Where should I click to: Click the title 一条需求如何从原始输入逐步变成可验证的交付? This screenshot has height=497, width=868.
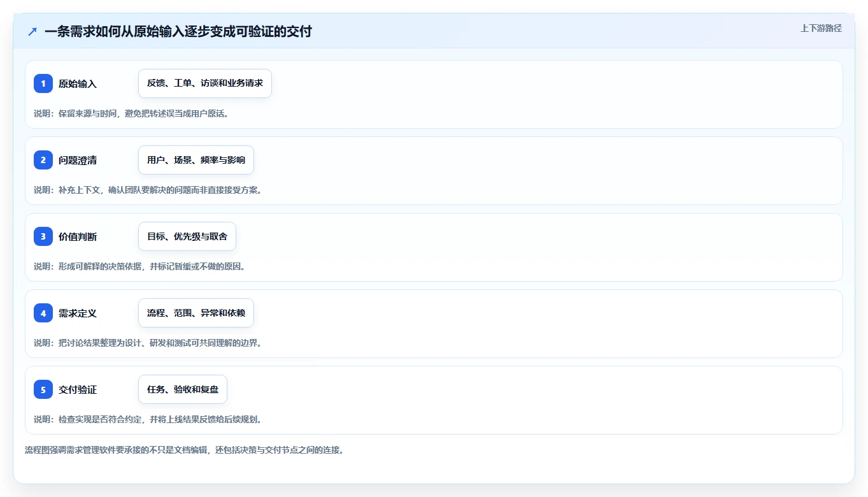point(178,31)
